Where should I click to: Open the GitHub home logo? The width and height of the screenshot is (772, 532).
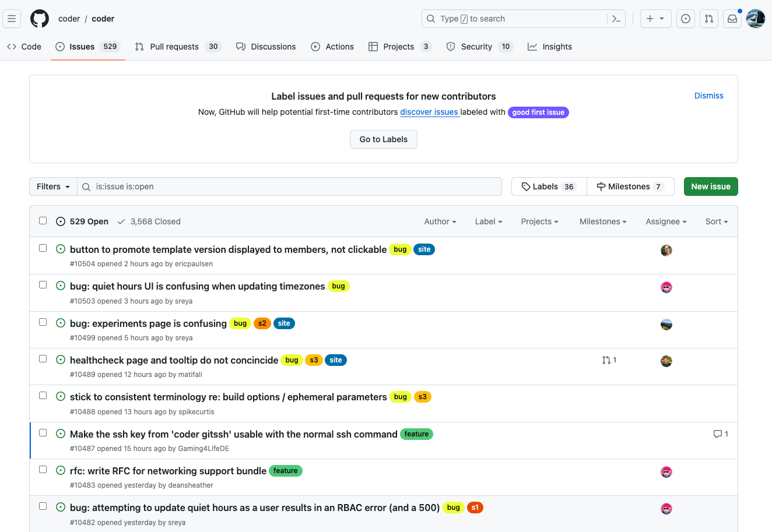click(39, 18)
